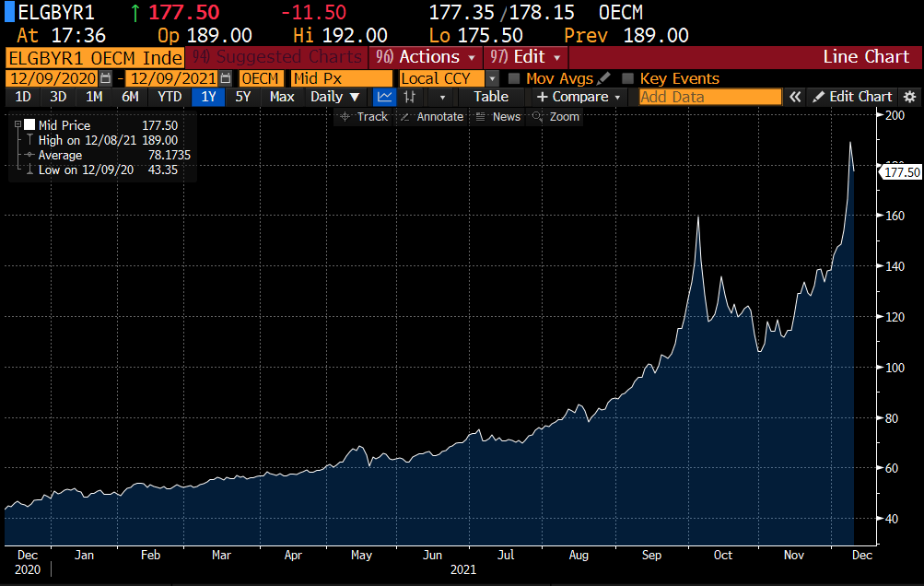Open the start date calendar picker
This screenshot has width=924, height=586.
pyautogui.click(x=106, y=79)
